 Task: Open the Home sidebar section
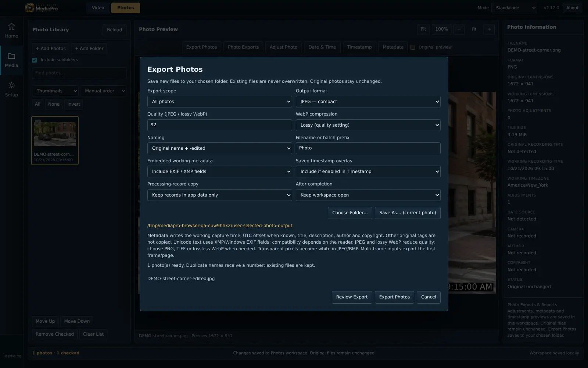(11, 31)
